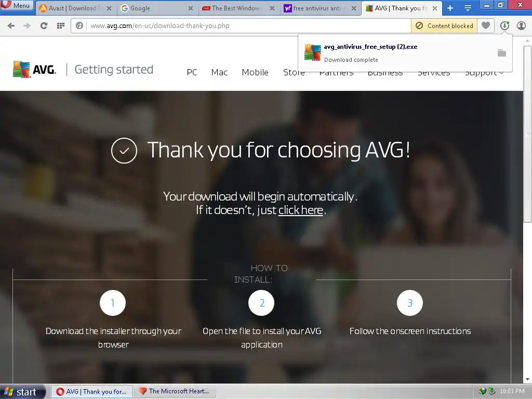The height and width of the screenshot is (399, 532).
Task: Click the vertical scrollbar thumb
Action: click(527, 134)
